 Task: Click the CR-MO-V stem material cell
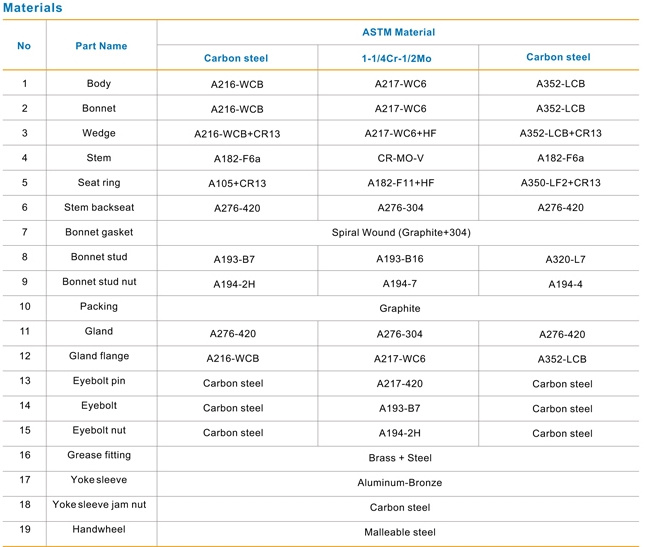click(400, 158)
